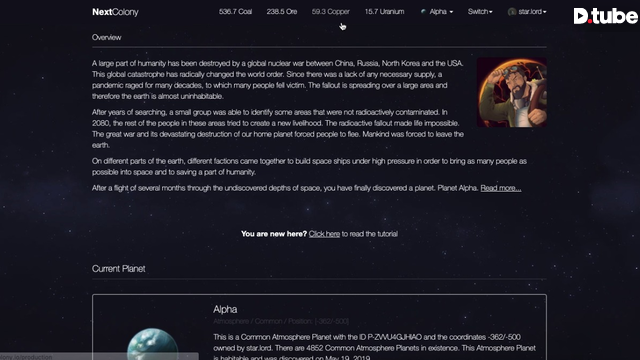Open the 238.5 Ore resource
Image resolution: width=640 pixels, height=360 pixels.
[282, 11]
